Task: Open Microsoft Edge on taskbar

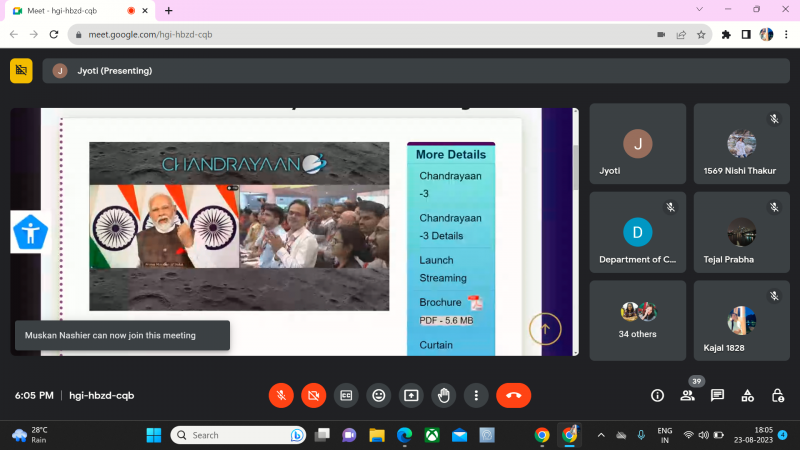Action: pos(405,435)
